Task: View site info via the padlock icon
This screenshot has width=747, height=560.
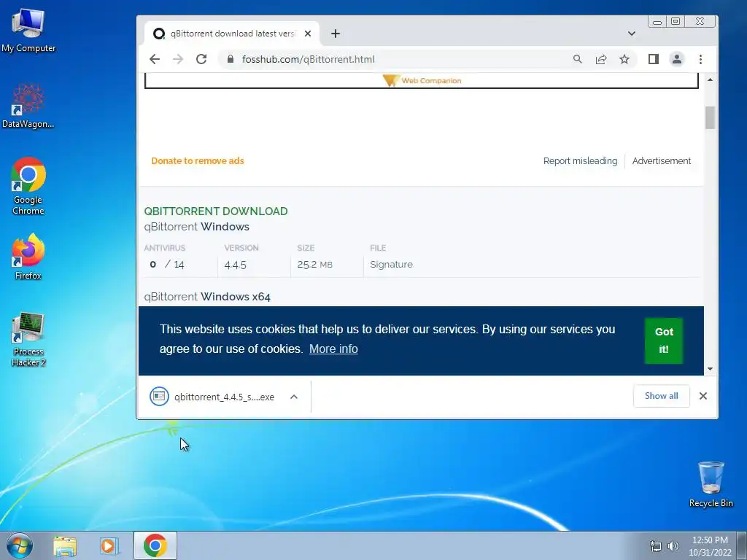Action: tap(231, 59)
